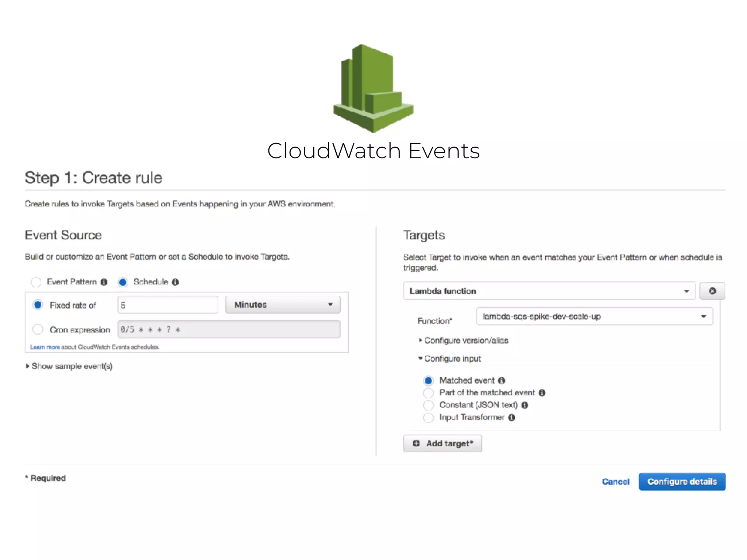
Task: Click the Targets heading
Action: tap(424, 236)
